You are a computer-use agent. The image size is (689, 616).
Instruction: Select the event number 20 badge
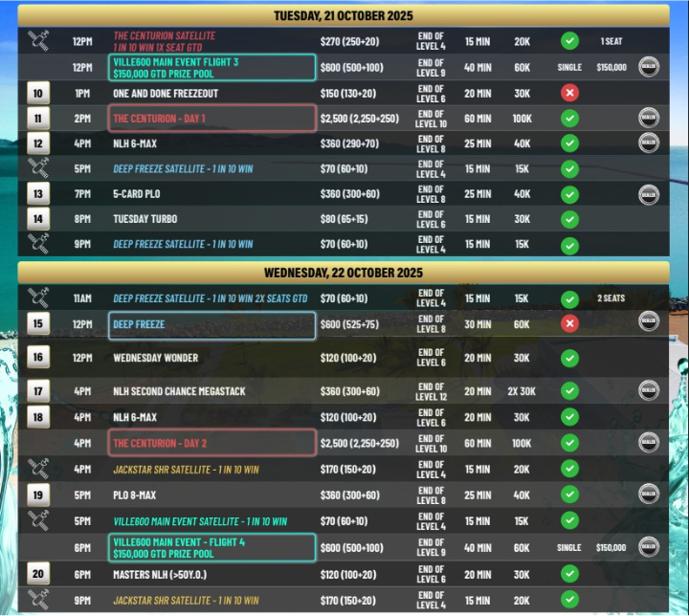[38, 574]
